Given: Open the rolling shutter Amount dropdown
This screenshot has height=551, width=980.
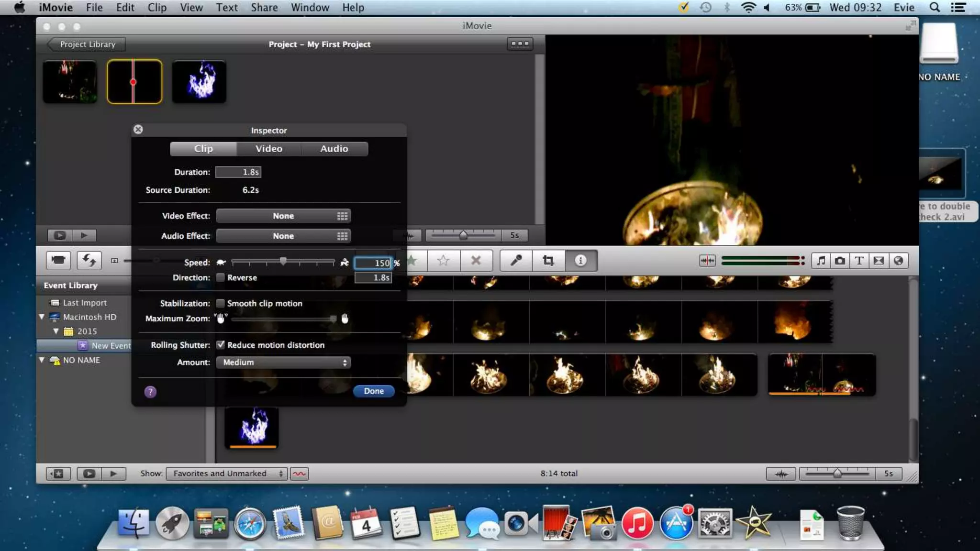Looking at the screenshot, I should click(x=283, y=363).
